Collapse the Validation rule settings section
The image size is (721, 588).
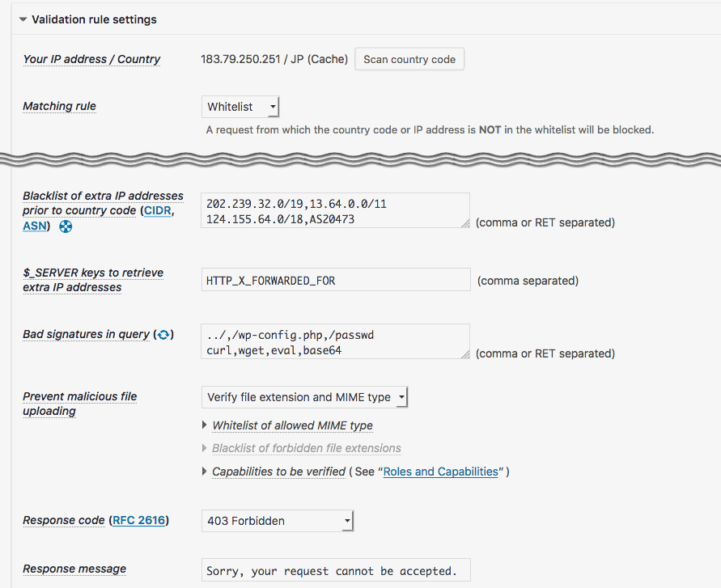pyautogui.click(x=23, y=19)
